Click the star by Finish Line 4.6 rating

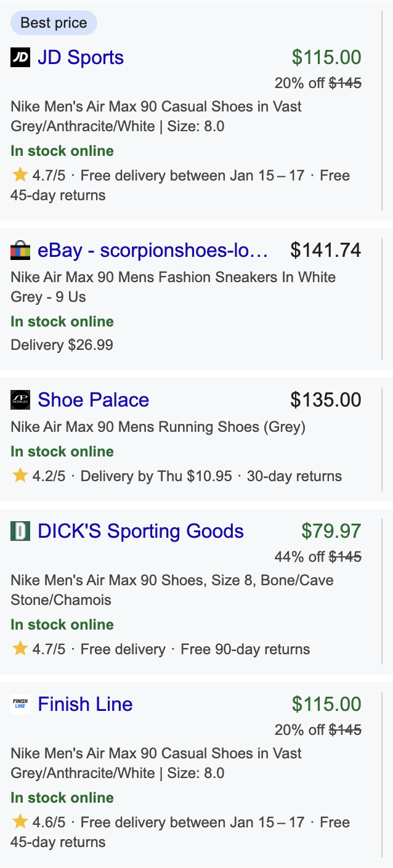tap(19, 822)
